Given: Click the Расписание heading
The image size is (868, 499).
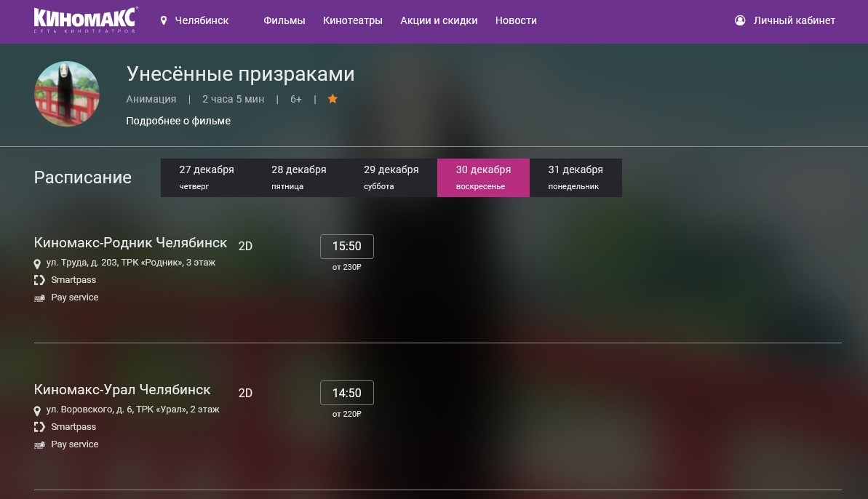Looking at the screenshot, I should (x=82, y=177).
